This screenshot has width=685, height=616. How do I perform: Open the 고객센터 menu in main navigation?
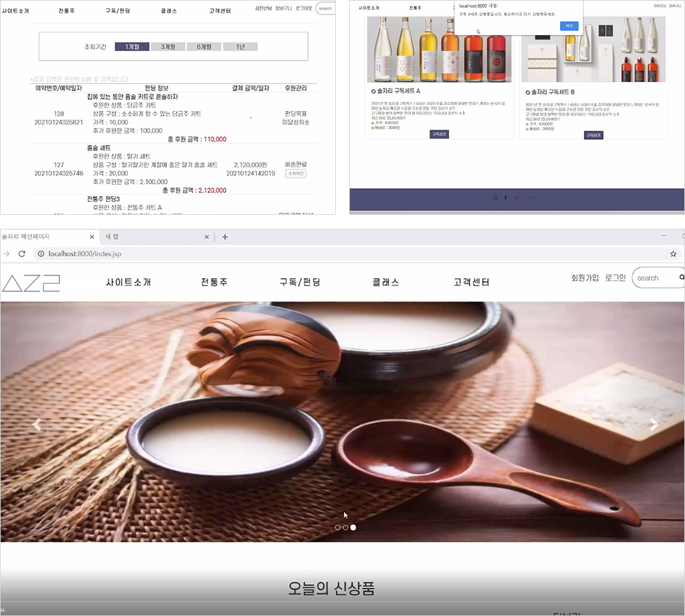(472, 282)
